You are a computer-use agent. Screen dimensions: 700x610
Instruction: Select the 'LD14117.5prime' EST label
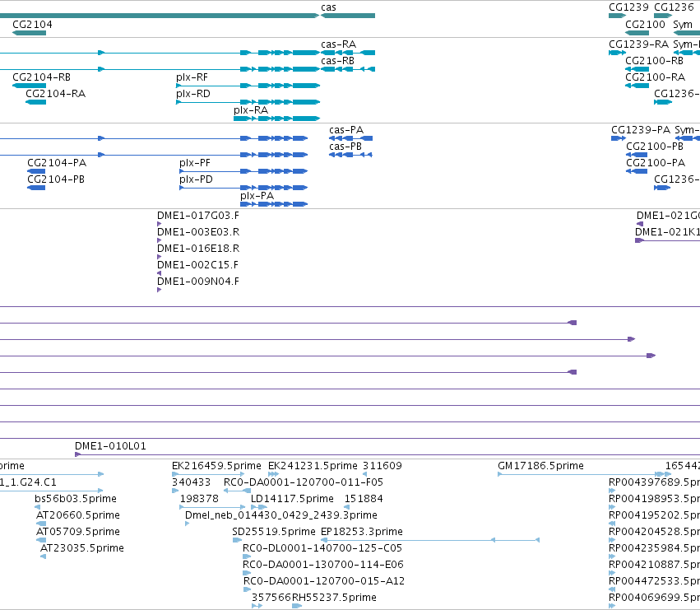coord(292,499)
